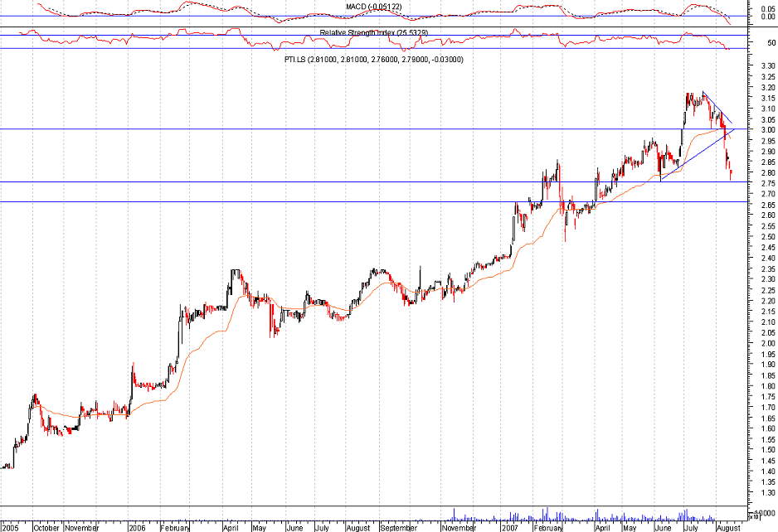This screenshot has height=532, width=778.
Task: Click the 2.75 price axis label
Action: (x=767, y=183)
